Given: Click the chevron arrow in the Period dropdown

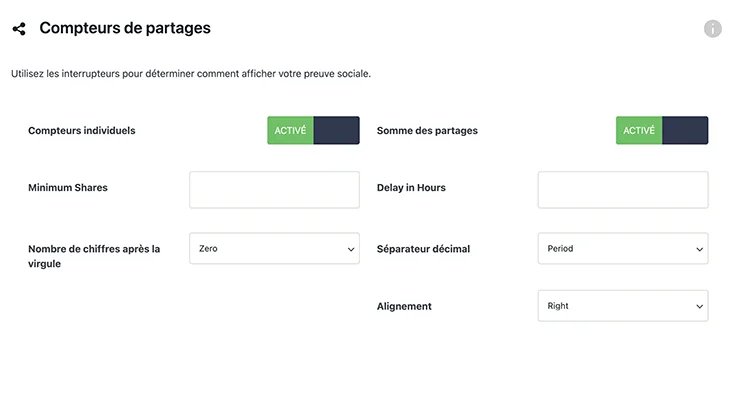Looking at the screenshot, I should [699, 249].
